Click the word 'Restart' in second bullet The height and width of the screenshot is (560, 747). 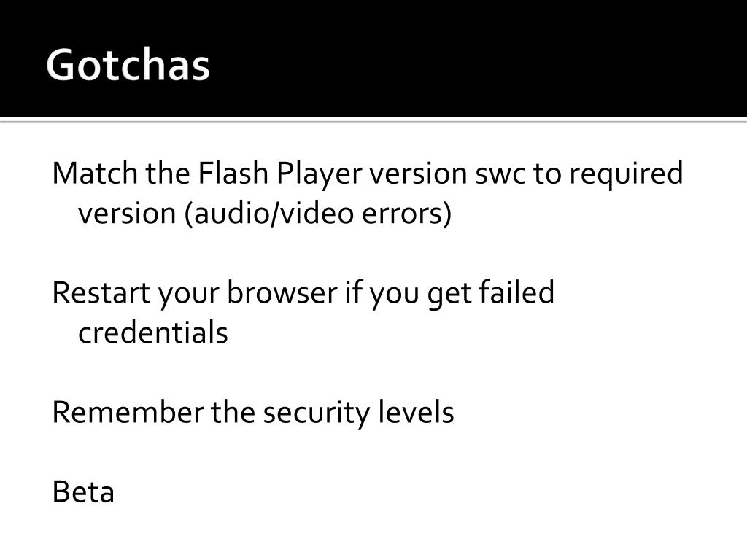(101, 293)
